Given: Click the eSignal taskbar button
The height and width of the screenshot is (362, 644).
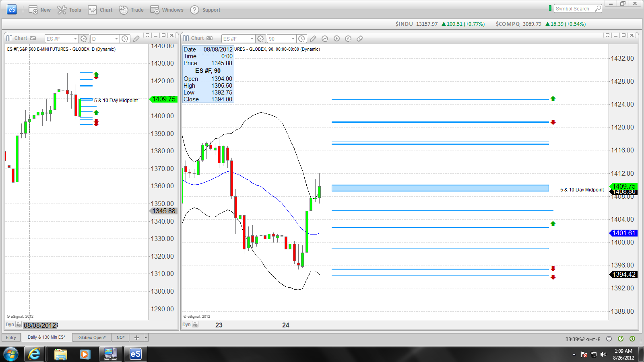Looking at the screenshot, I should coord(136,354).
